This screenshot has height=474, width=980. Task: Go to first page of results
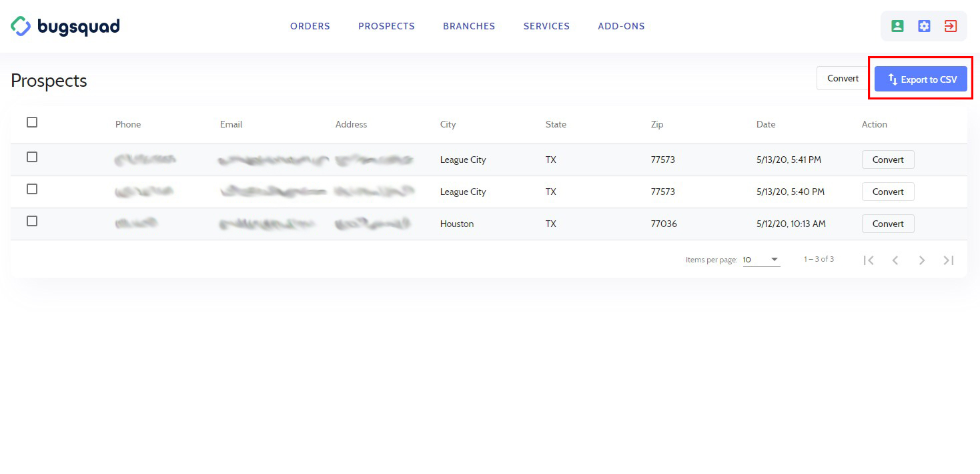tap(869, 260)
